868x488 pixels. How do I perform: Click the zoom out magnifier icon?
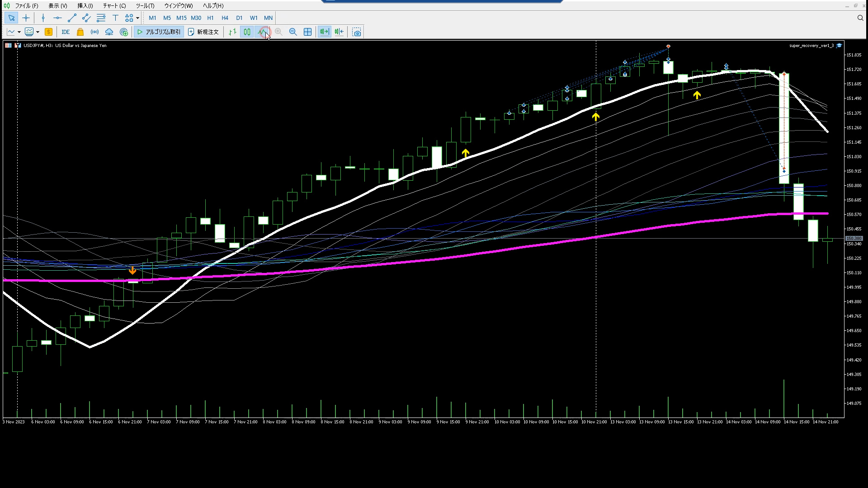[x=293, y=32]
